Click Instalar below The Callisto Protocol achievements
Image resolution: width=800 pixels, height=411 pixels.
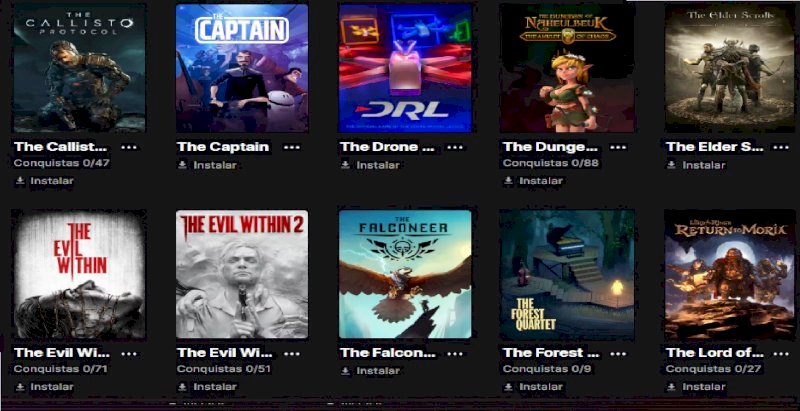pos(52,181)
